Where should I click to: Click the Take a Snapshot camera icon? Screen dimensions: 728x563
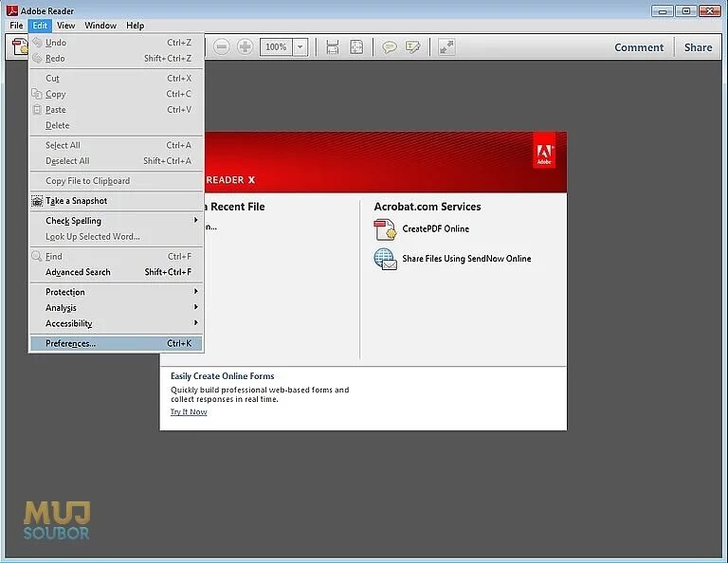(37, 201)
